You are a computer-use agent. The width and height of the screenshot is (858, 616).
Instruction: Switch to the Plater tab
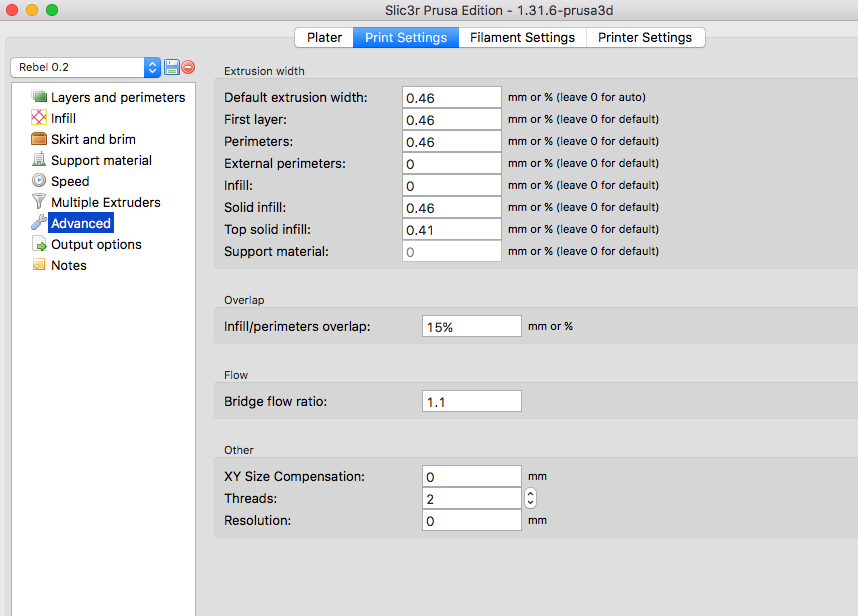coord(324,37)
